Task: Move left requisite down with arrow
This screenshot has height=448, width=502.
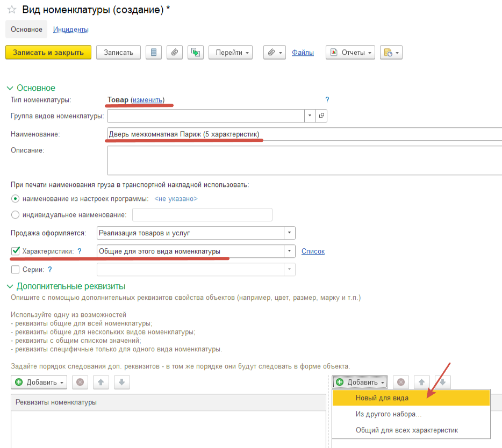Action: (x=121, y=382)
